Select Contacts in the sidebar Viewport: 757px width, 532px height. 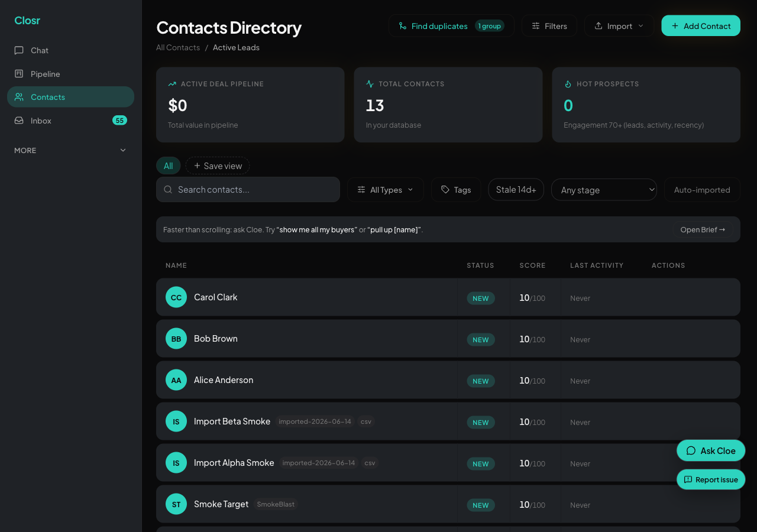click(71, 97)
